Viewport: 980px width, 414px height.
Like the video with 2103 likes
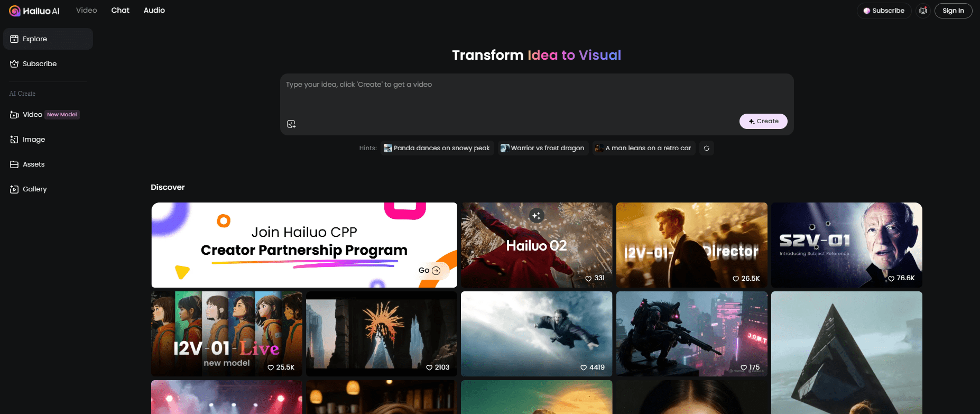429,367
